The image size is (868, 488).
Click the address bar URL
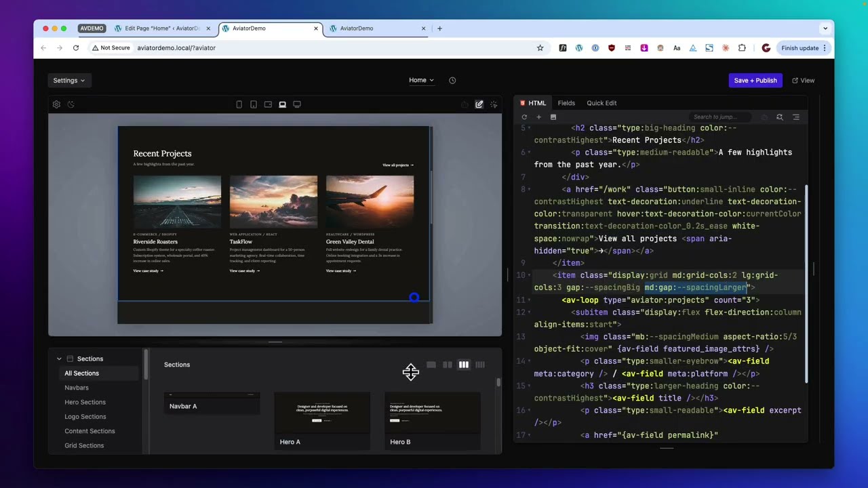point(176,48)
